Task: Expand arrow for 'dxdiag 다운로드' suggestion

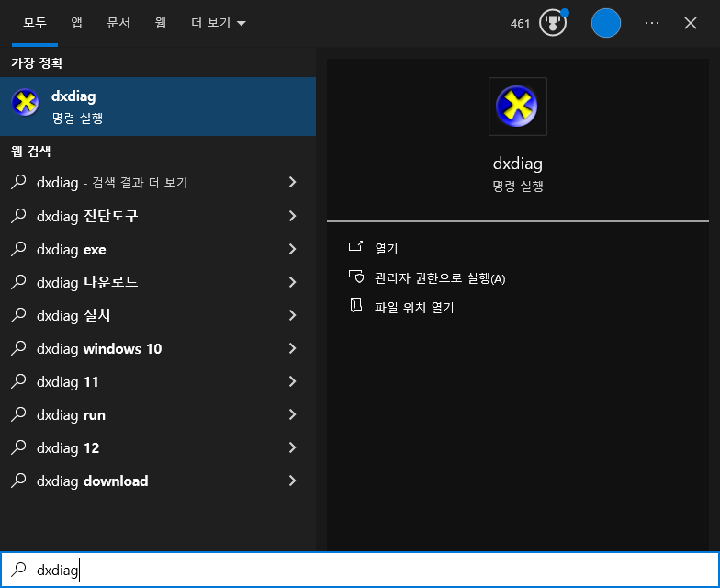Action: click(292, 281)
